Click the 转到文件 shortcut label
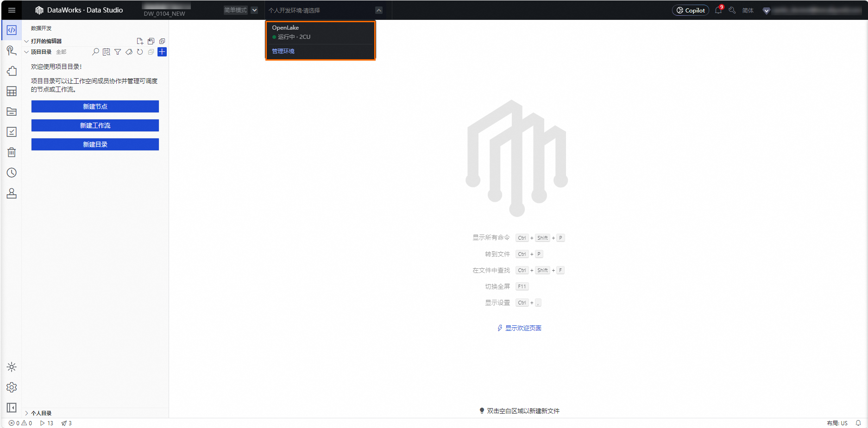Screen dimensions: 868x428 click(x=497, y=254)
